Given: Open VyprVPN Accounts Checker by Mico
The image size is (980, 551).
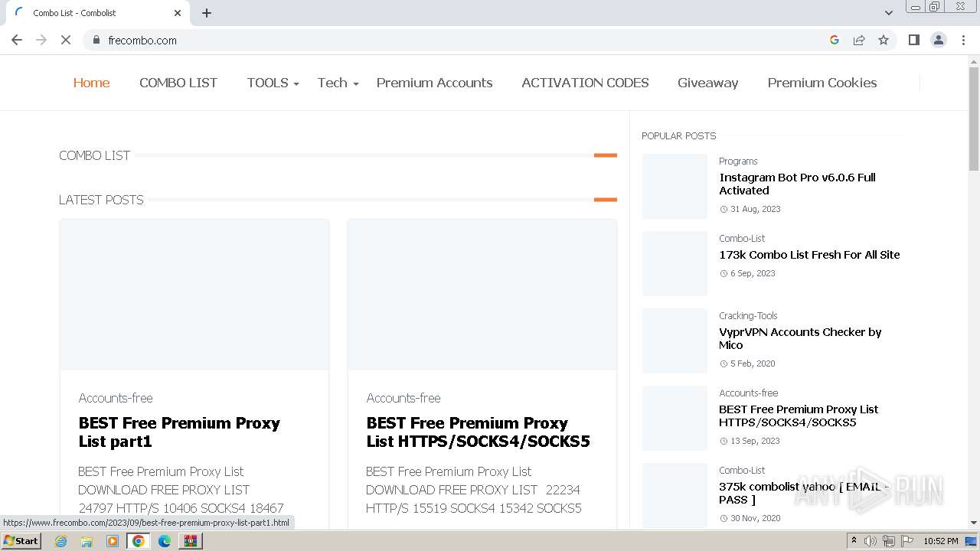Looking at the screenshot, I should pos(800,338).
